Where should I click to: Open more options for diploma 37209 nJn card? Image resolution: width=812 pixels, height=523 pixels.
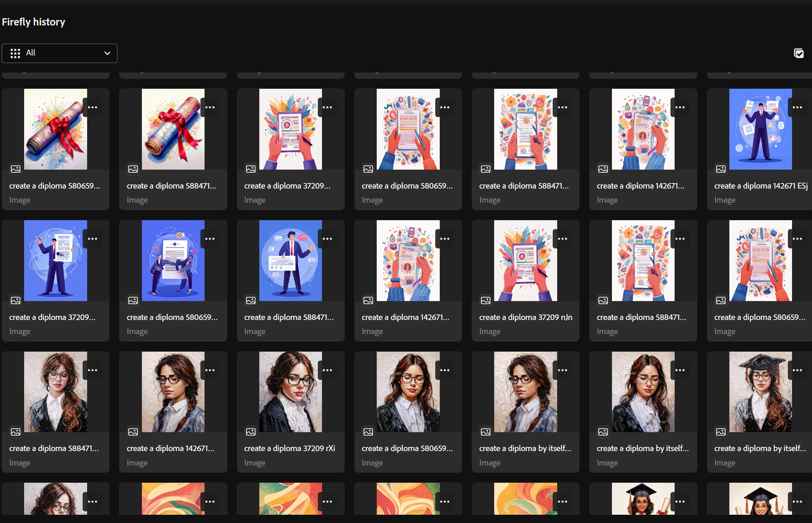tap(562, 239)
